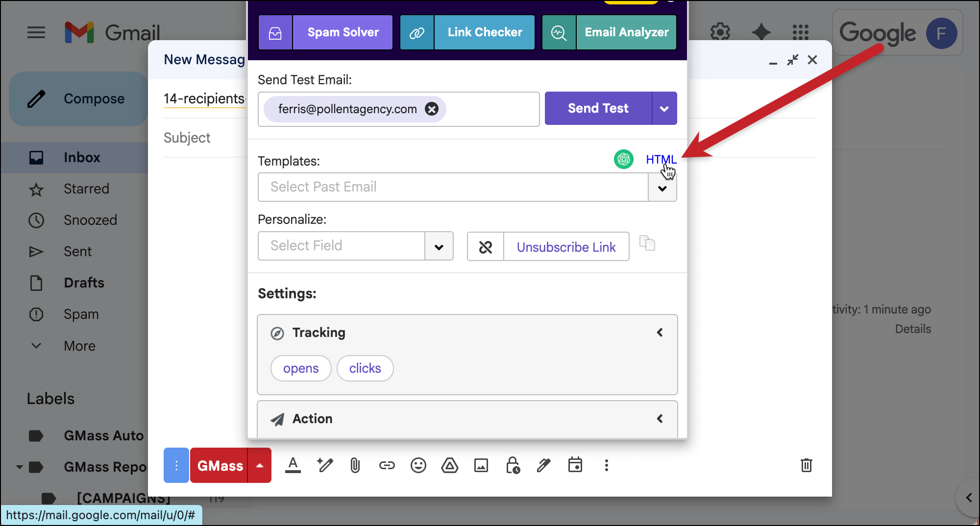
Task: Click the Insert from Drive icon
Action: 449,465
